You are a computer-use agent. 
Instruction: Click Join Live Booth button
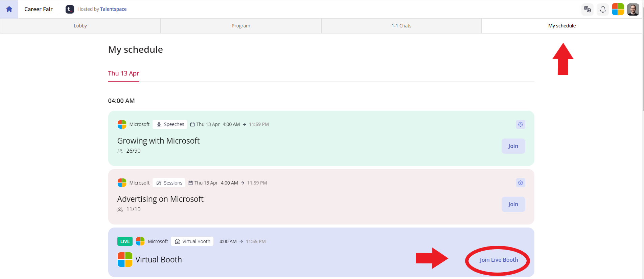tap(499, 260)
